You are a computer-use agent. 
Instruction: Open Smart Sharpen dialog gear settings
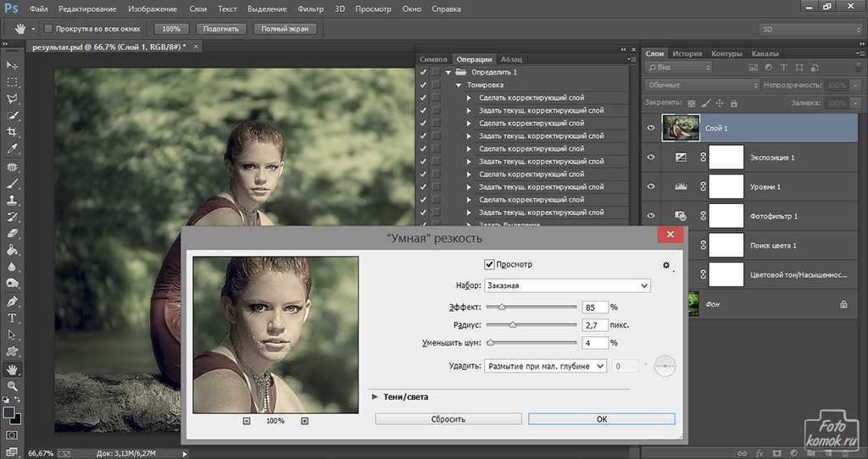[x=666, y=265]
